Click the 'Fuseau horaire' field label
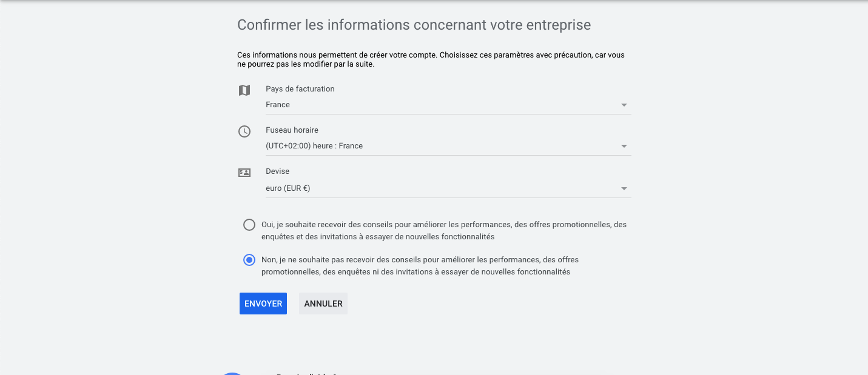868x375 pixels. coord(292,130)
